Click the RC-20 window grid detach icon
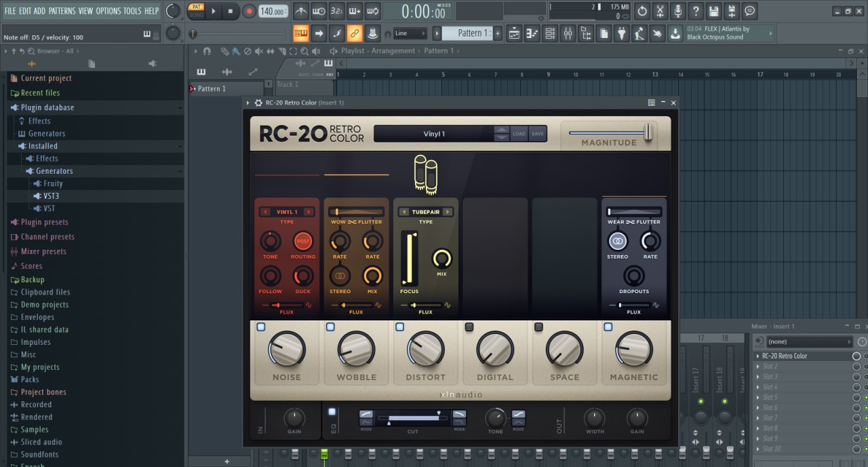Screen dimensions: 868x467 (651, 102)
